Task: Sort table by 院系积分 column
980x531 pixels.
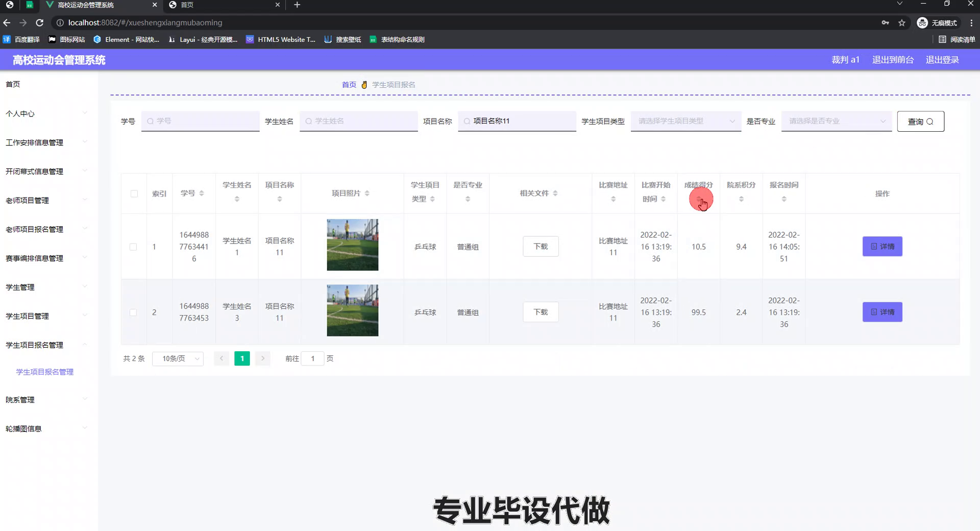Action: [x=741, y=199]
